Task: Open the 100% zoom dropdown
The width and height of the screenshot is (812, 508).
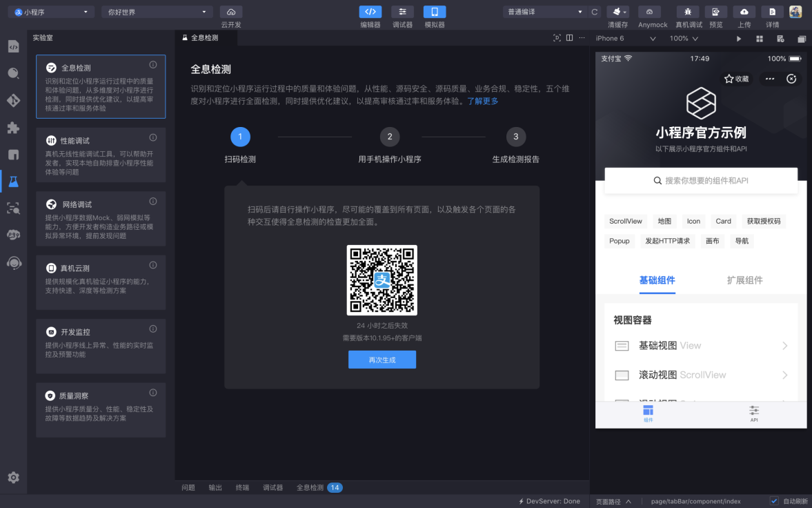Action: [x=684, y=39]
